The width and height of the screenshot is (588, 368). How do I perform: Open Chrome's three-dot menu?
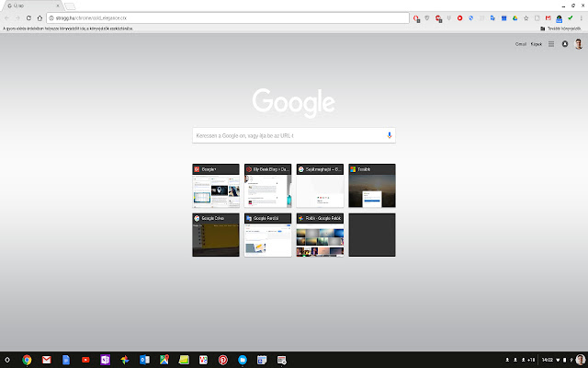582,18
